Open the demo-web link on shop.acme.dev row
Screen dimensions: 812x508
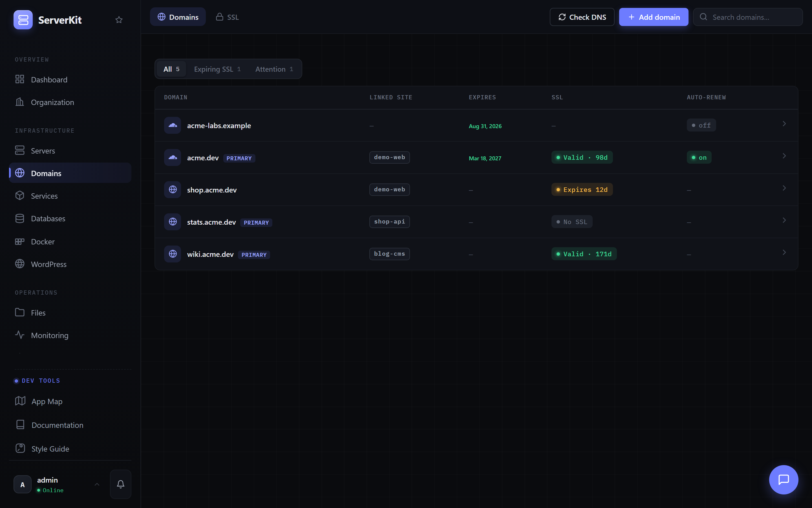point(390,189)
